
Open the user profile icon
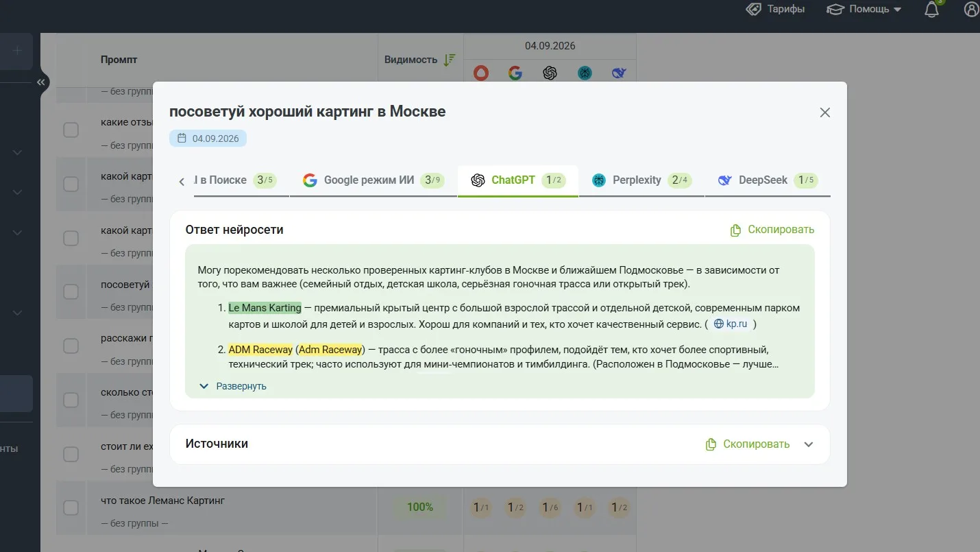coord(972,10)
